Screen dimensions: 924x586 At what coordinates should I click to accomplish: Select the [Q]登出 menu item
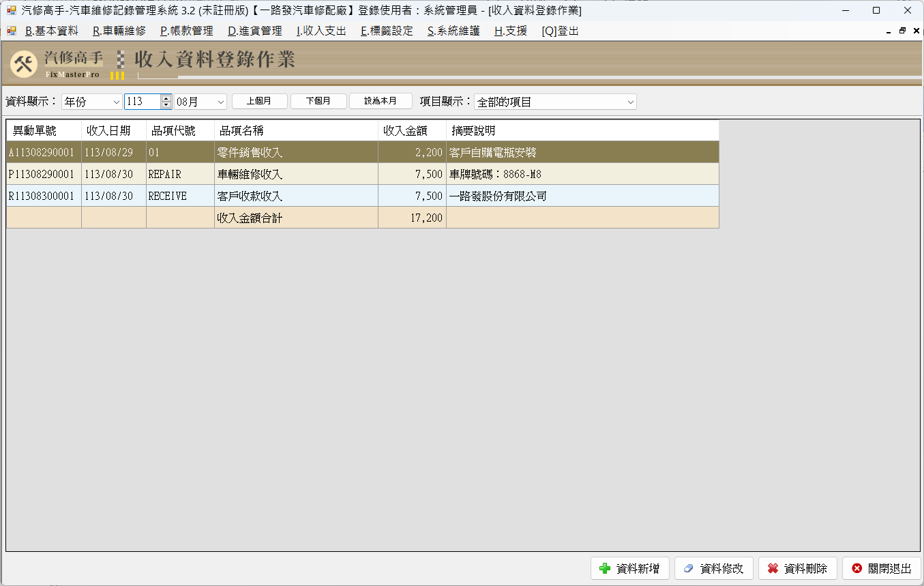coord(561,31)
